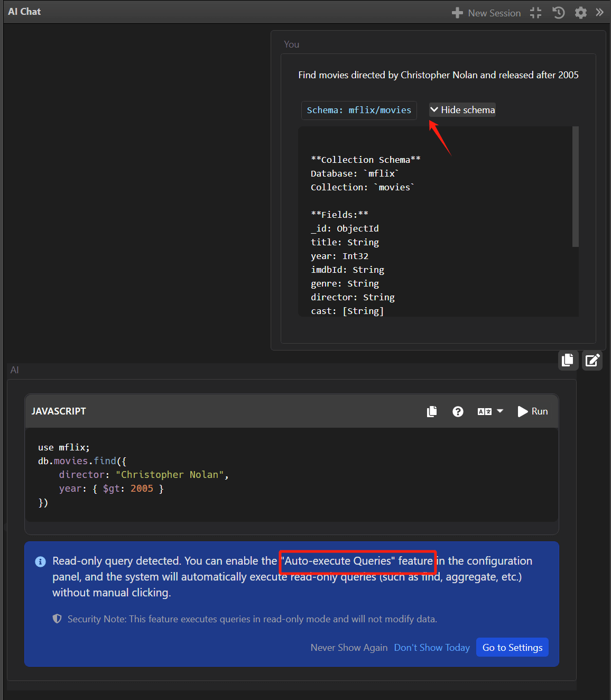Click the 'Collection: `movies`' schema line
Screen dimensions: 611x700
[363, 187]
